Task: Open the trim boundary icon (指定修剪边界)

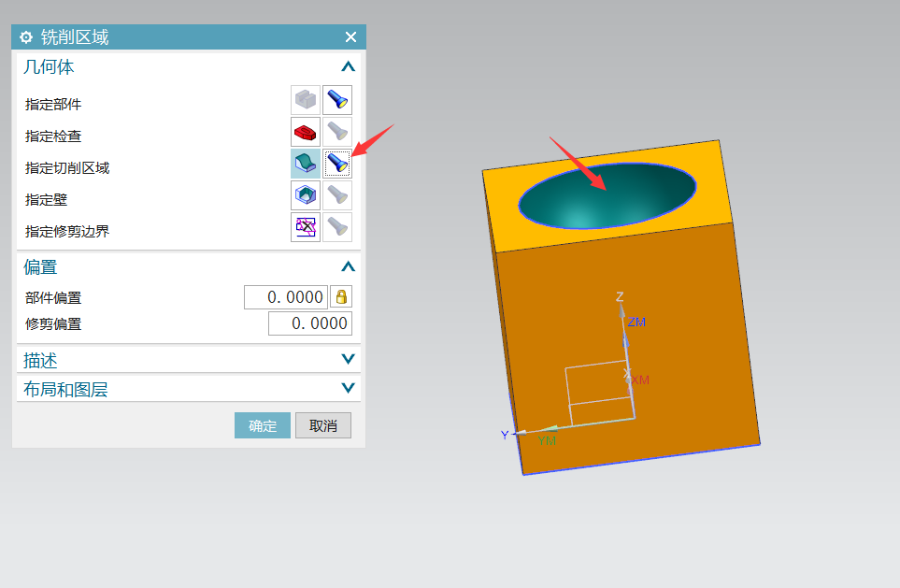Action: (305, 227)
